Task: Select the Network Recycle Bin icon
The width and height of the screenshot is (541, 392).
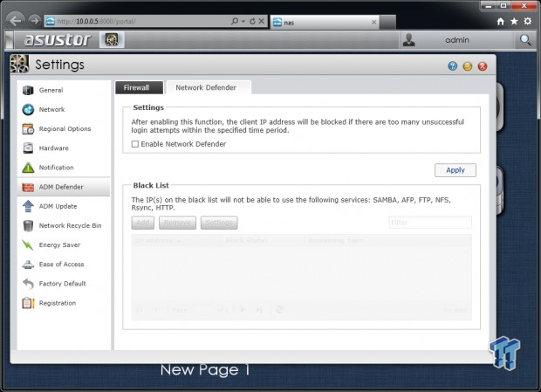Action: [28, 225]
